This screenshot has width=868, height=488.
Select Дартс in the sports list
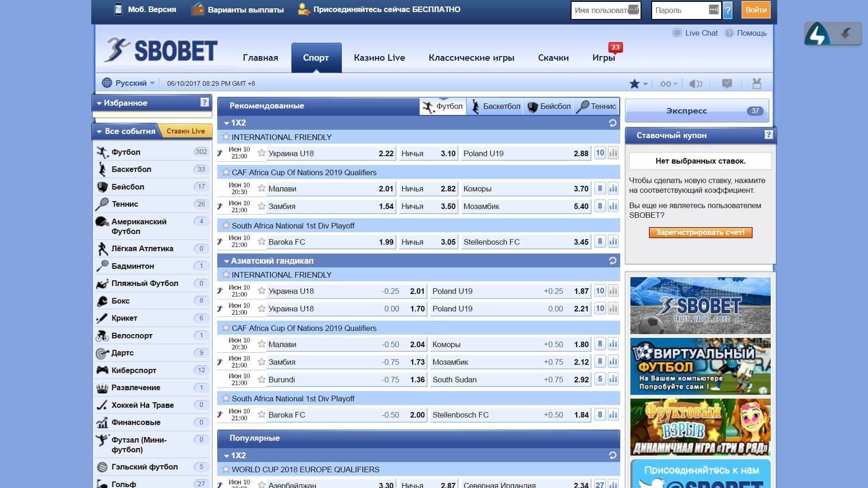tap(152, 353)
